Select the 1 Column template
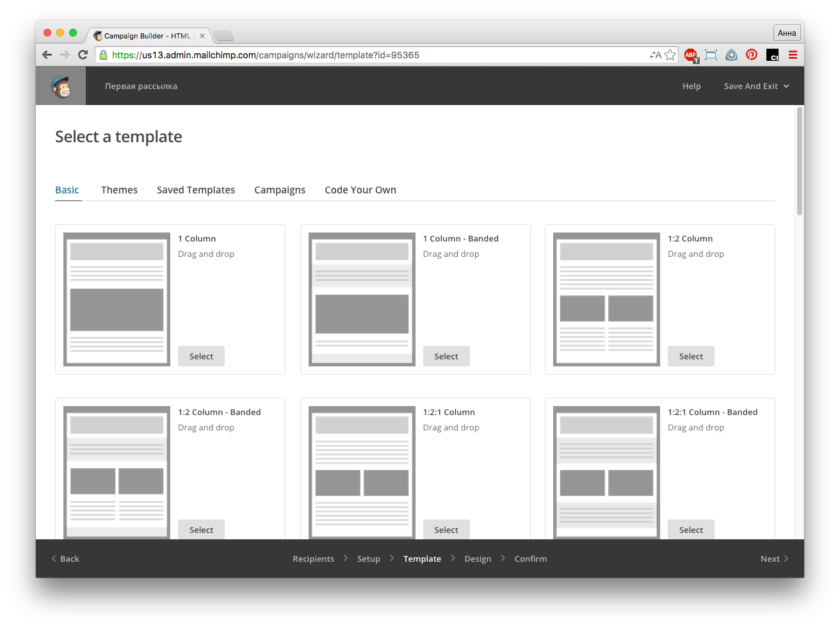 [x=201, y=357]
